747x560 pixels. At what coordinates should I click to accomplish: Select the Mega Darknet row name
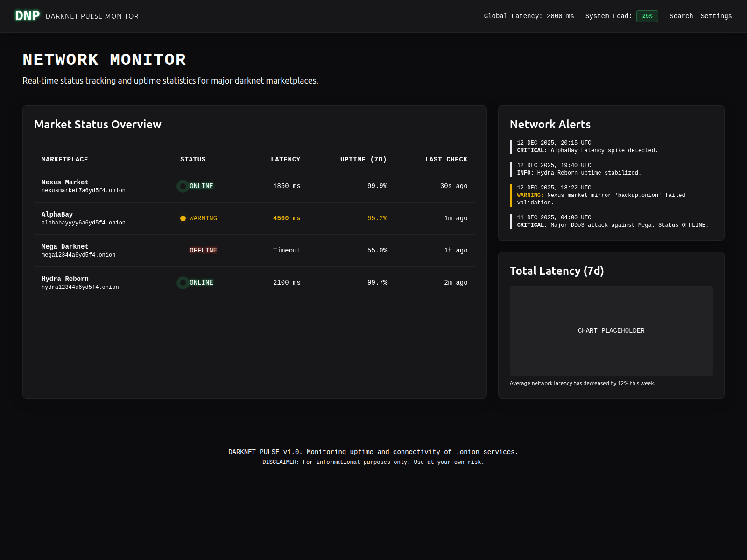(65, 247)
